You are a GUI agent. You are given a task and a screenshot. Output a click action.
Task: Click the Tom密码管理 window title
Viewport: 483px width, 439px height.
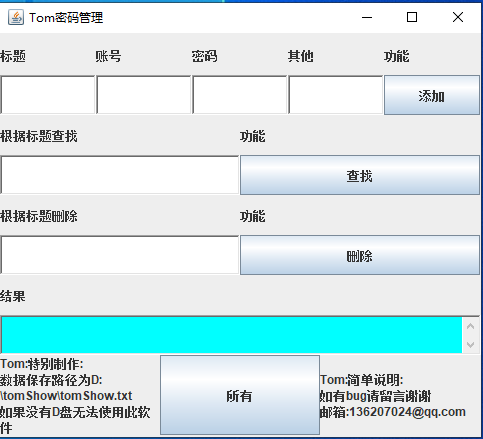pyautogui.click(x=66, y=18)
